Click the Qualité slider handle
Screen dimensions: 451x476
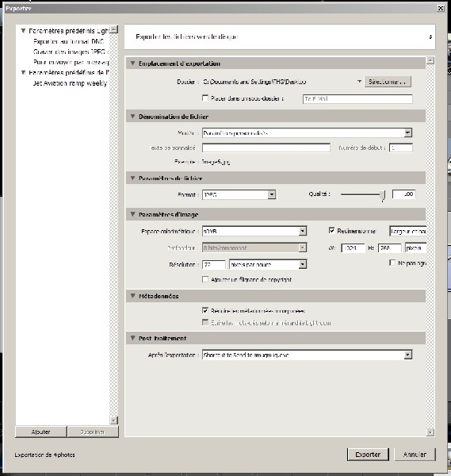383,196
